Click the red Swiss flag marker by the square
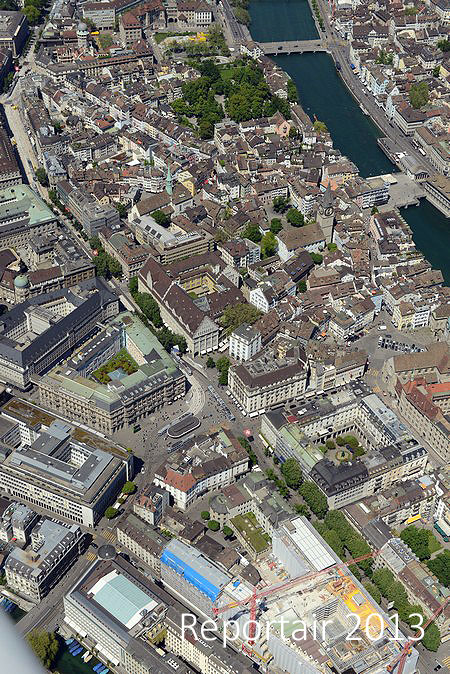 248,432
